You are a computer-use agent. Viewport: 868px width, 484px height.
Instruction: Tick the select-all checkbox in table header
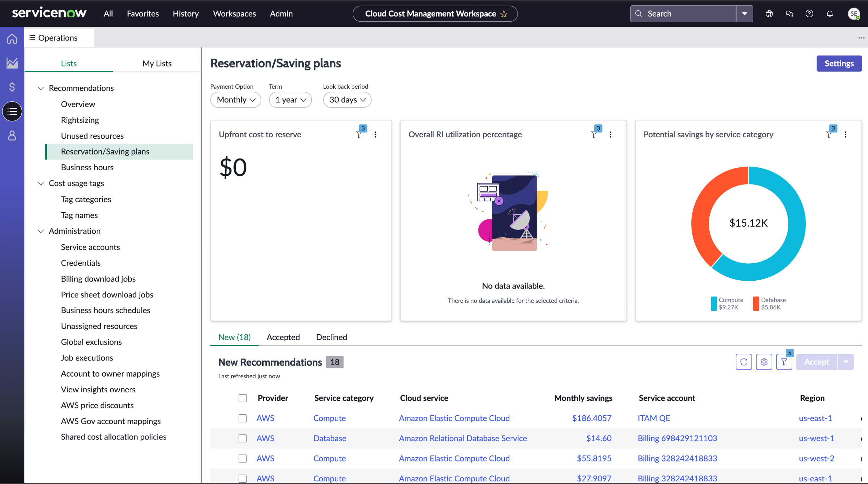243,398
